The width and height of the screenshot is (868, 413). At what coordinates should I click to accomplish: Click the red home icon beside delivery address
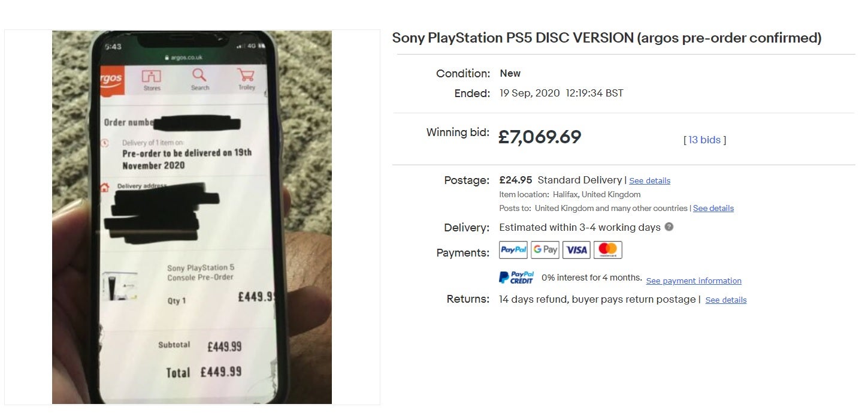point(105,187)
